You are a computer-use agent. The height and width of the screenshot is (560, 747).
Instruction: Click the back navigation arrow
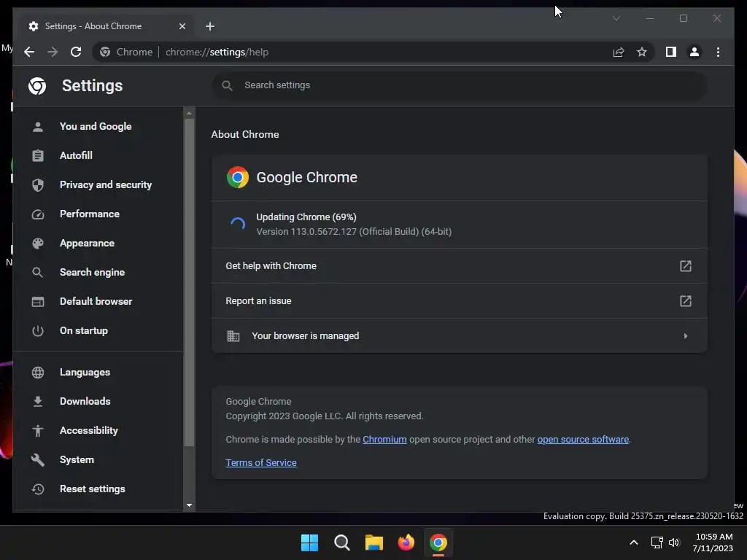[x=29, y=52]
